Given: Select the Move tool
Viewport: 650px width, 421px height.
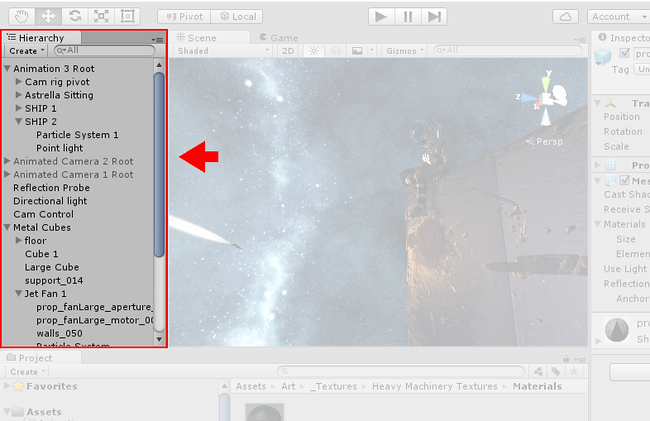Looking at the screenshot, I should (x=48, y=17).
